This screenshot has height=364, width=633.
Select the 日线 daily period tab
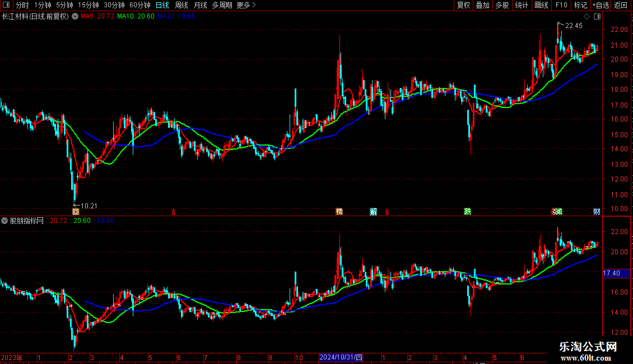pyautogui.click(x=162, y=5)
